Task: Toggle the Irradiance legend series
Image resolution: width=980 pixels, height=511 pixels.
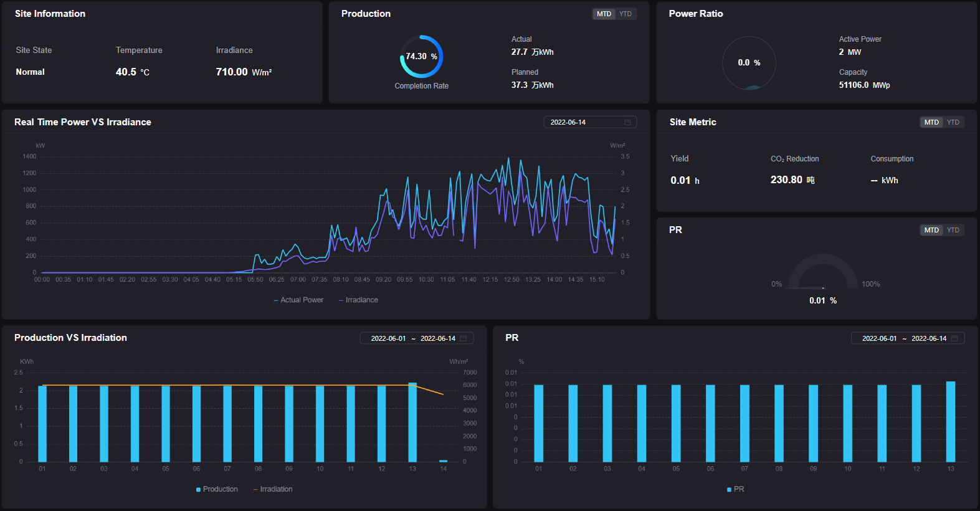Action: [x=358, y=300]
